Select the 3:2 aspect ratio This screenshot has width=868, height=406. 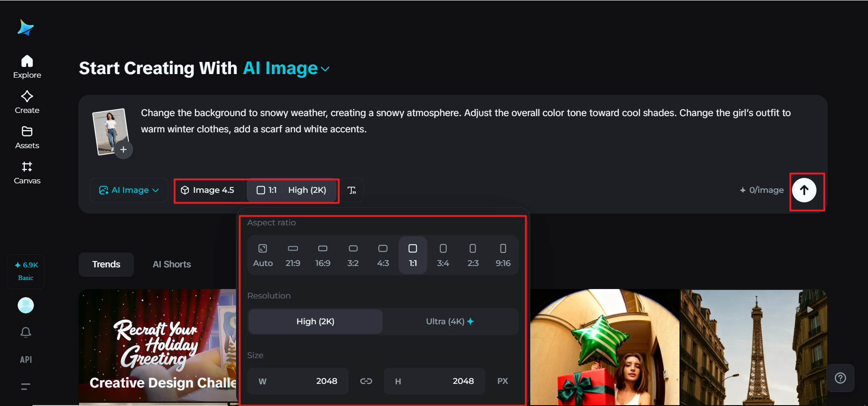click(x=353, y=255)
